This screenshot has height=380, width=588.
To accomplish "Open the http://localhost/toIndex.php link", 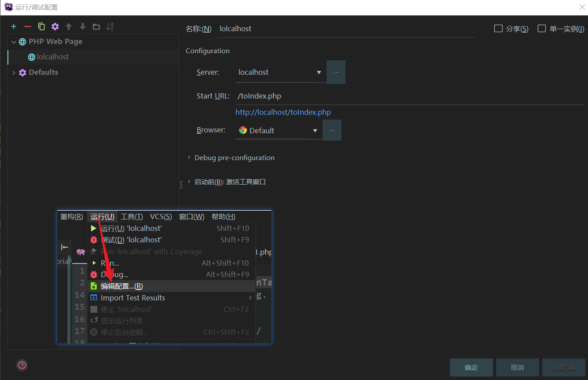I will [283, 112].
